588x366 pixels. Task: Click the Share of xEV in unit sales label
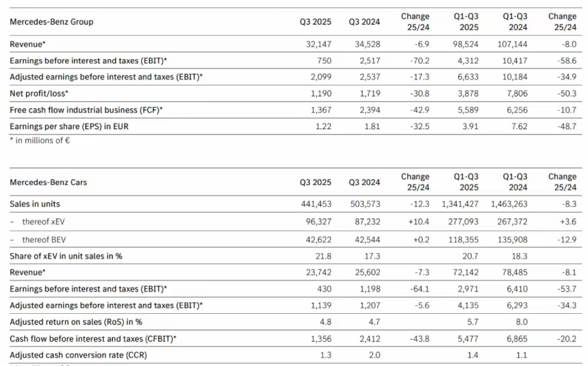pos(66,256)
